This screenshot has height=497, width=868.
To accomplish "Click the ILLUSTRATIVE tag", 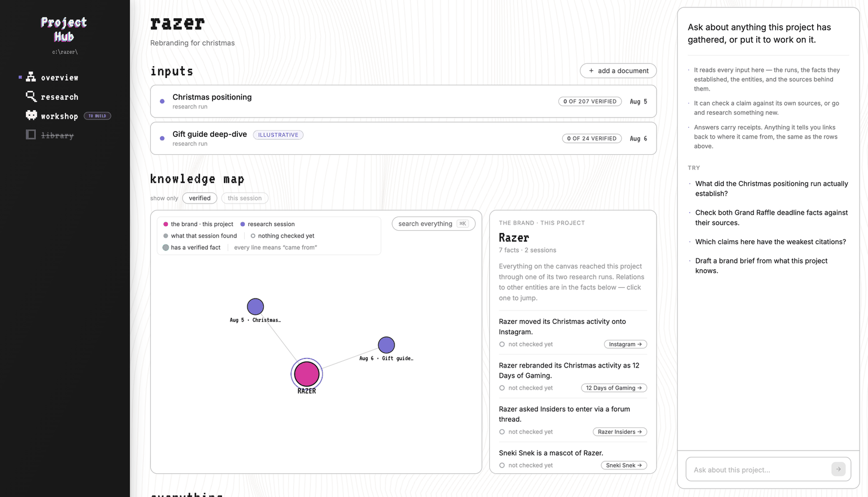I will tap(278, 135).
